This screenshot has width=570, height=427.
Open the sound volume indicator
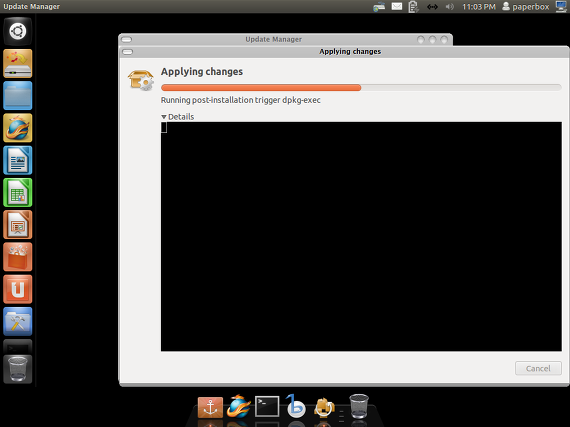click(450, 7)
